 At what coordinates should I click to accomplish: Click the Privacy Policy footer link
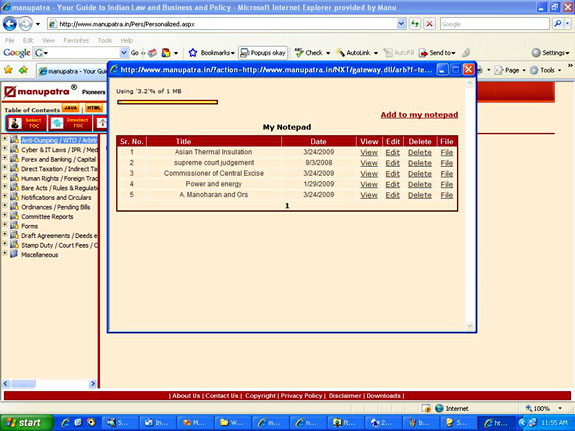301,396
